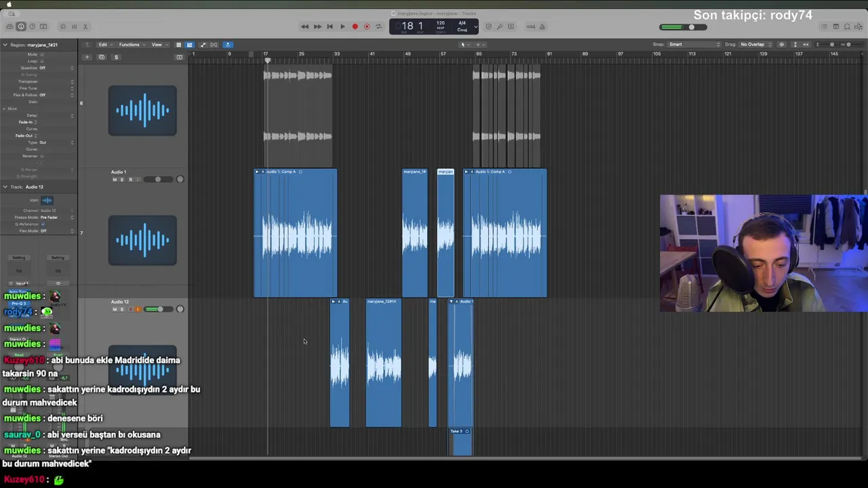Mute the Audio 1 track
This screenshot has width=868, height=488.
(x=115, y=180)
